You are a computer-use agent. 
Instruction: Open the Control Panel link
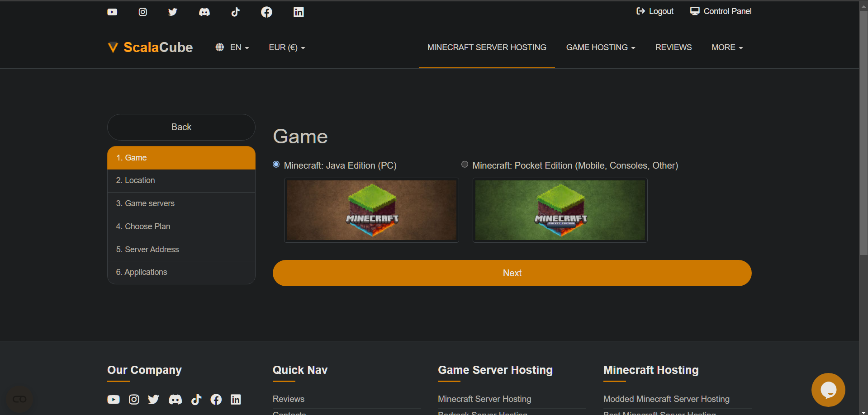point(721,11)
